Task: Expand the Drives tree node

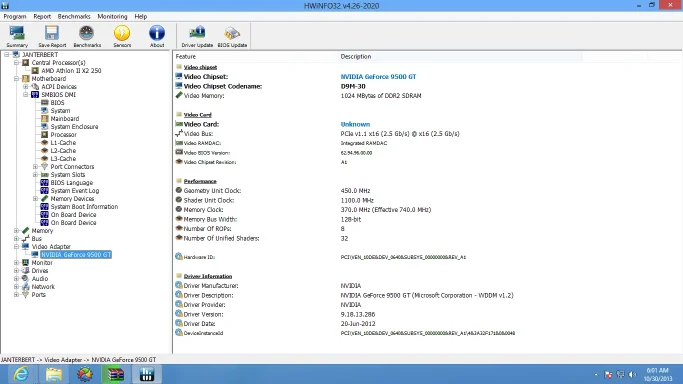Action: point(16,271)
